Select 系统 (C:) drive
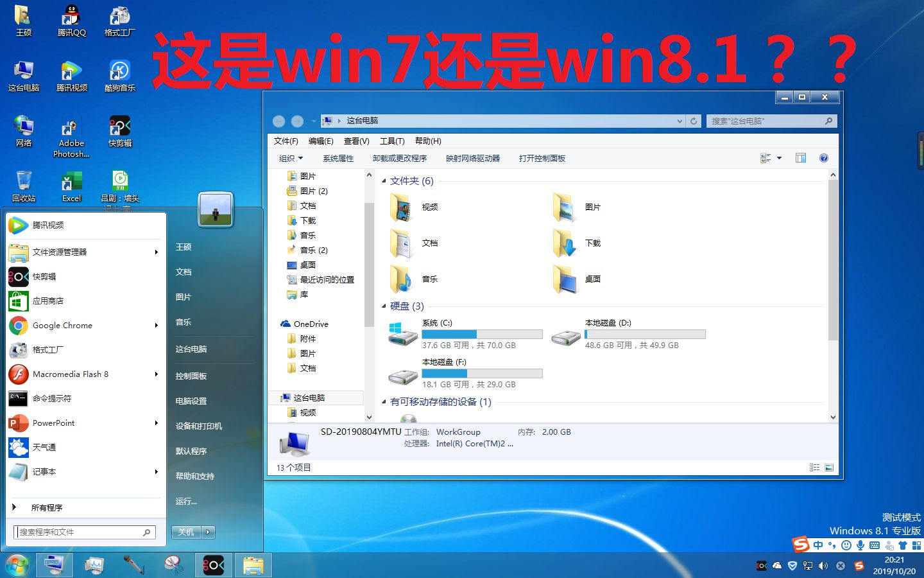The image size is (924, 578). point(466,334)
